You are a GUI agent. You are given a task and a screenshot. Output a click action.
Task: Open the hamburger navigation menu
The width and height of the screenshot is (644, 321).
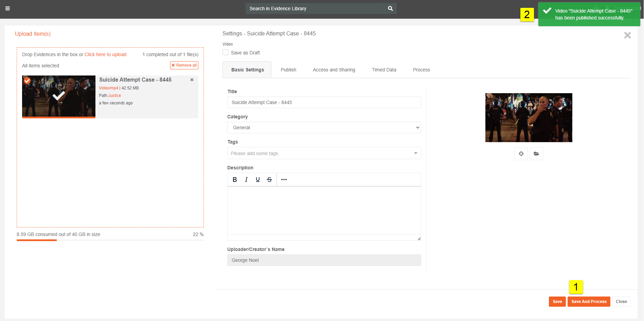pos(7,9)
